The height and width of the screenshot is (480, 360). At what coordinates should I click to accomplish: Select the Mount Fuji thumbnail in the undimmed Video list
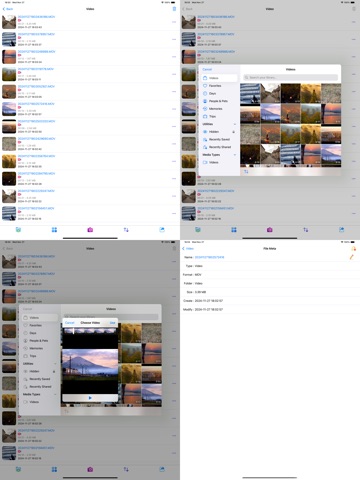(x=9, y=109)
